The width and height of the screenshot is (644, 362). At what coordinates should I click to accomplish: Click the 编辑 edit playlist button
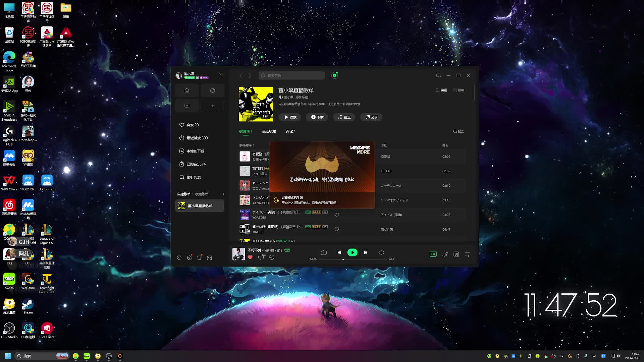(x=441, y=90)
